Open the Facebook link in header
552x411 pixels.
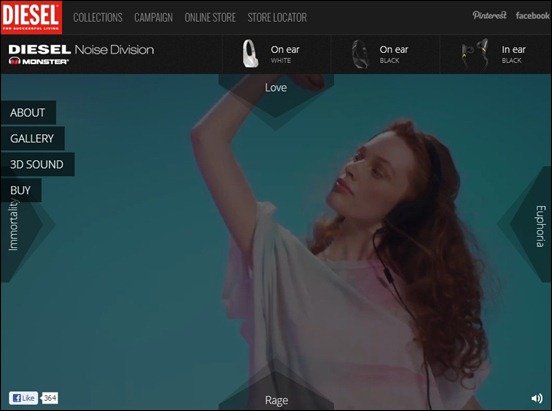pyautogui.click(x=532, y=15)
